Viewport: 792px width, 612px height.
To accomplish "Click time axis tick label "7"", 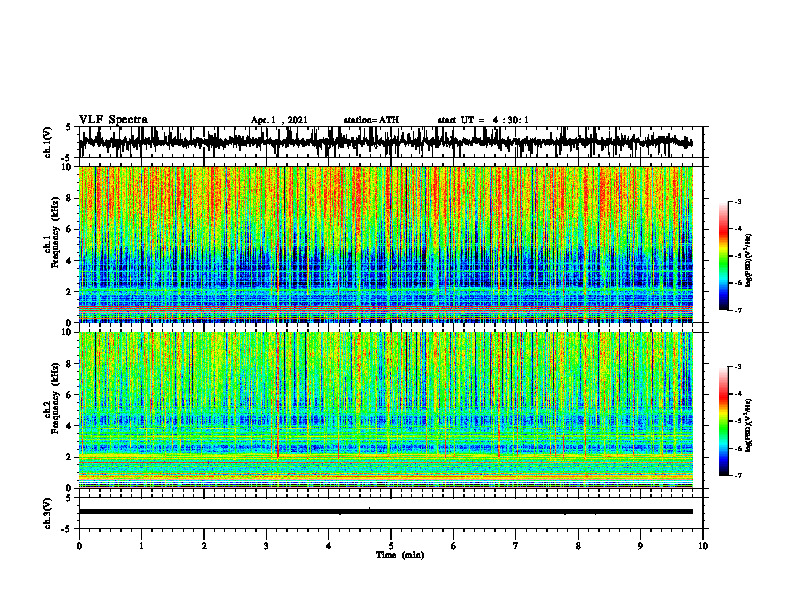I will [516, 546].
